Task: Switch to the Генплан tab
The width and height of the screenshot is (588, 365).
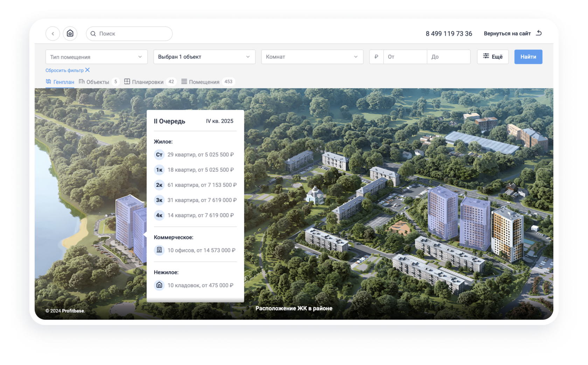Action: 60,82
